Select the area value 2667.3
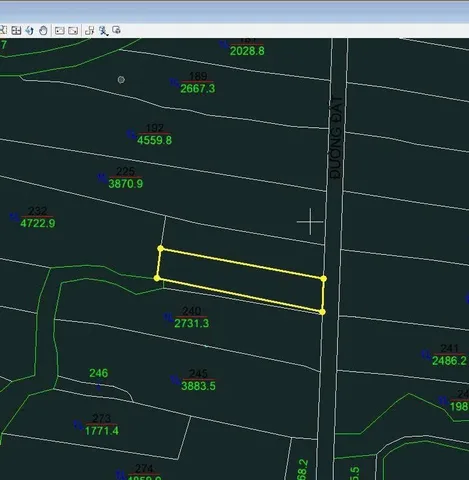Image resolution: width=469 pixels, height=480 pixels. tap(198, 89)
